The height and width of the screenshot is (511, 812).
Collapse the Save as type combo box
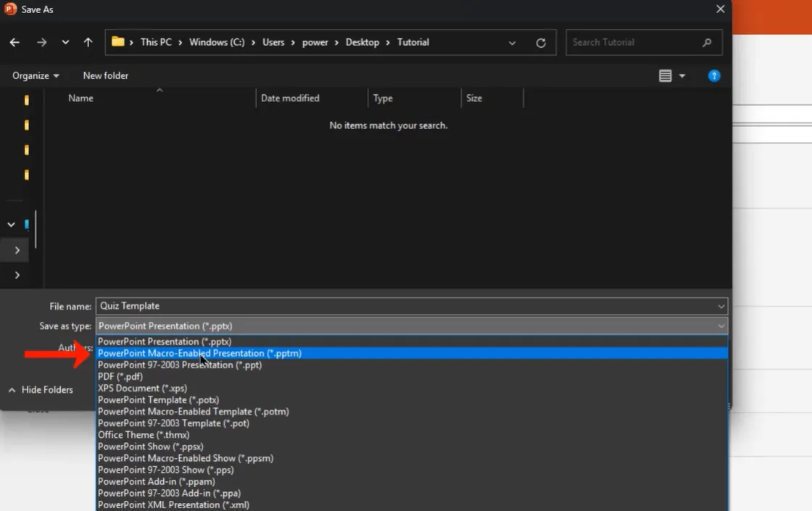tap(721, 326)
